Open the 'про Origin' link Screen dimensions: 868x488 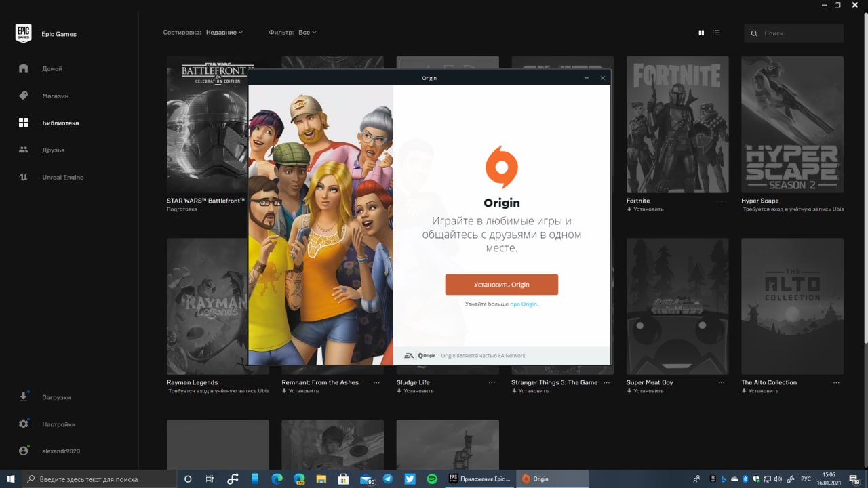click(524, 304)
